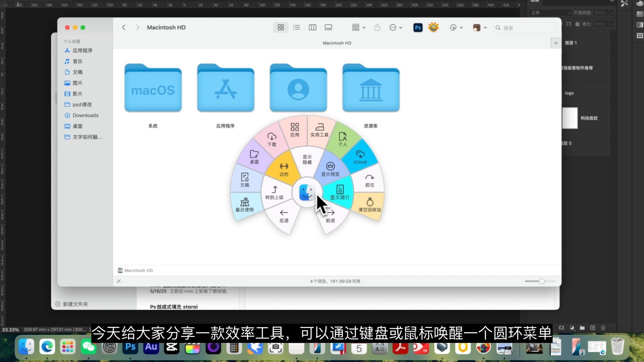
Task: Open the toolbar dropdown left of the brown icon
Action: [x=456, y=27]
